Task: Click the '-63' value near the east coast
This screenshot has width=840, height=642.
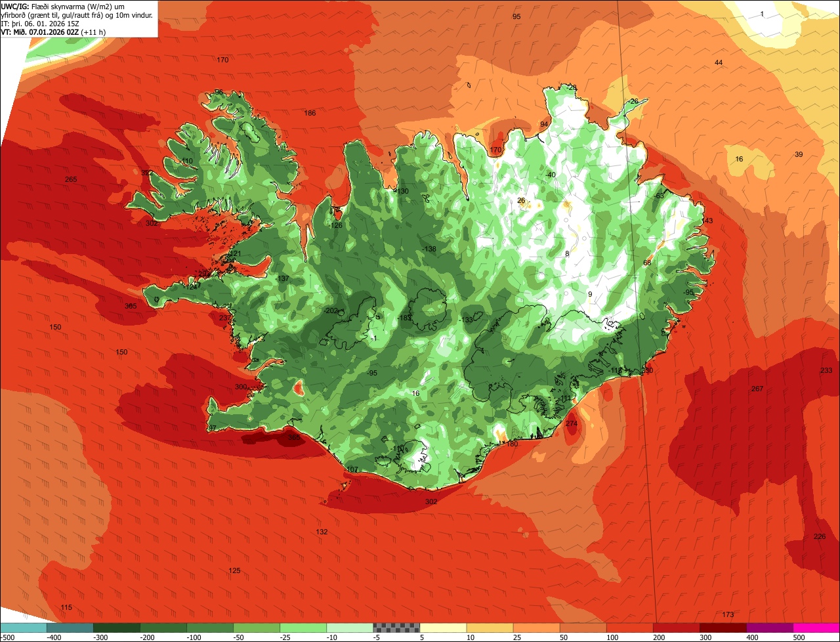Action: [x=660, y=195]
